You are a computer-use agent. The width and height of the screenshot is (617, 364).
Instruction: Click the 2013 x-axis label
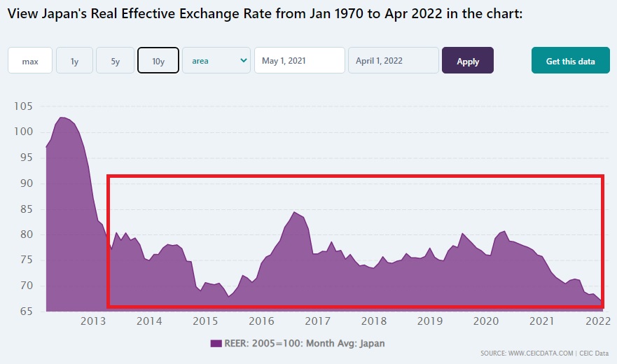pos(93,321)
